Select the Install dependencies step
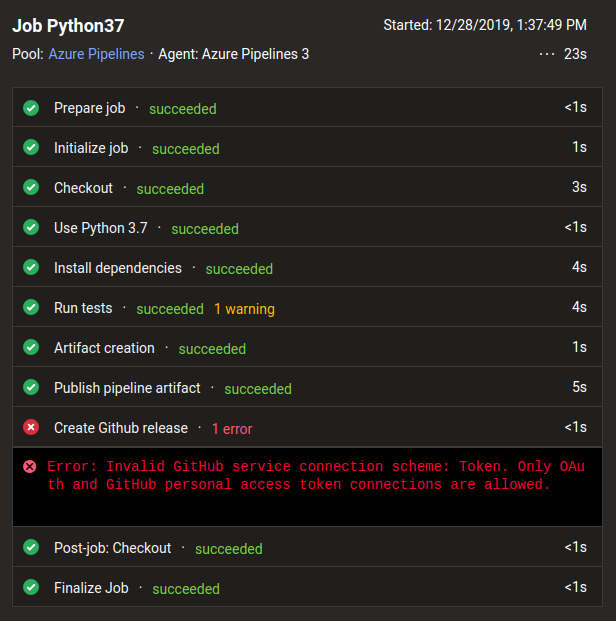Screen dimensions: 616x621 307,267
